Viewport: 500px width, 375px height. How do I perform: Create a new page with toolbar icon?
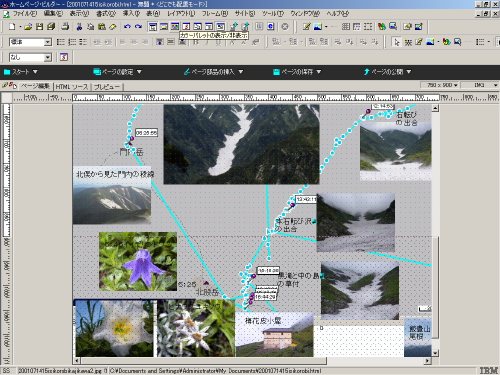tap(12, 27)
